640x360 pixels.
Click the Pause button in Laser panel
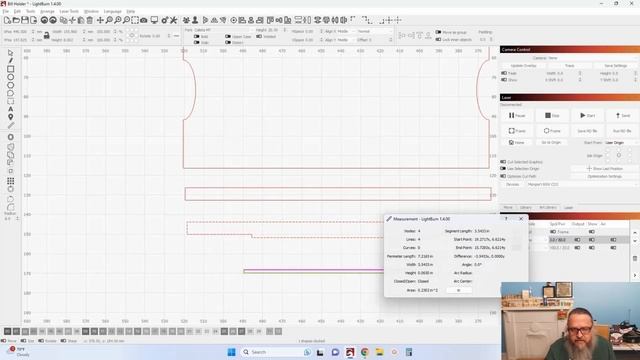517,116
